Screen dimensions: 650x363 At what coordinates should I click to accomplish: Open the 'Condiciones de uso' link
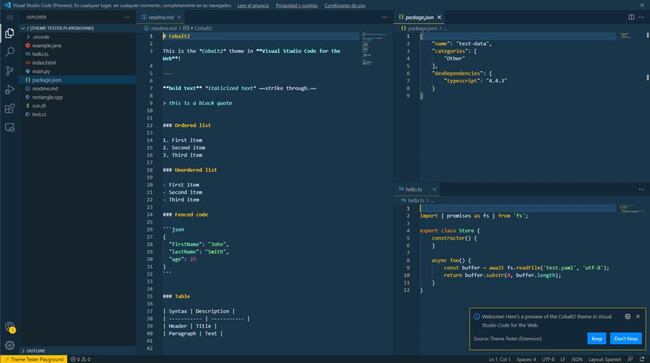345,5
